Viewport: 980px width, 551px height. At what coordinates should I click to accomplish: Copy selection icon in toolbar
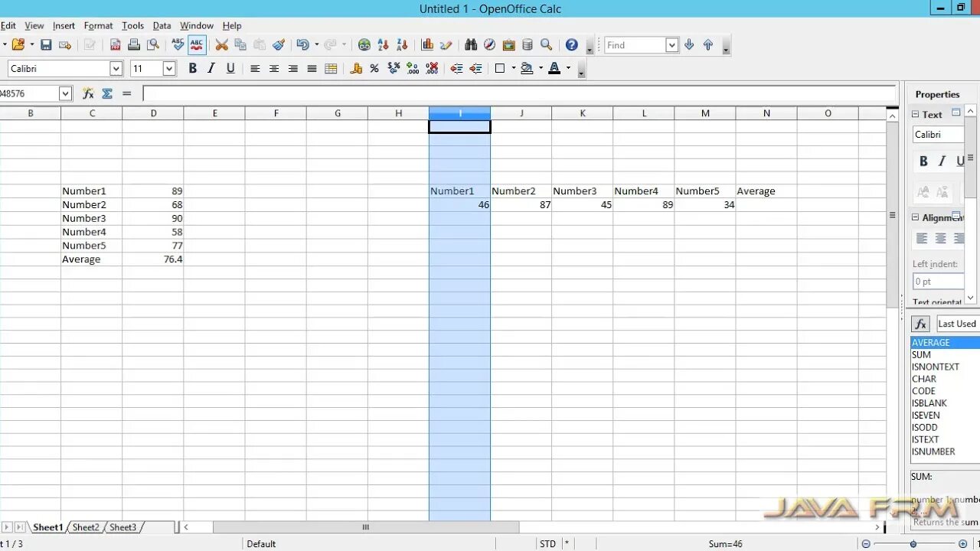[x=240, y=45]
